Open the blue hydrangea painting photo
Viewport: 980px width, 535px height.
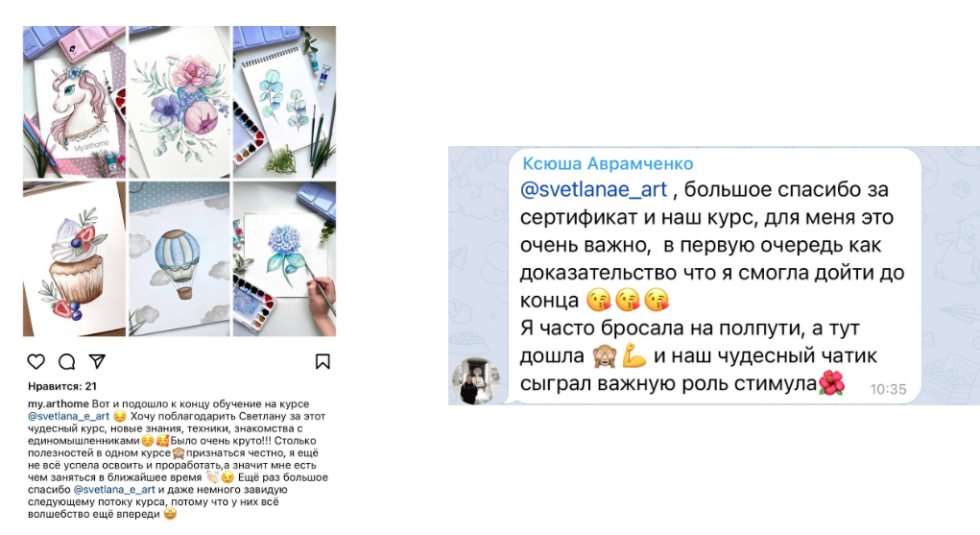point(284,259)
